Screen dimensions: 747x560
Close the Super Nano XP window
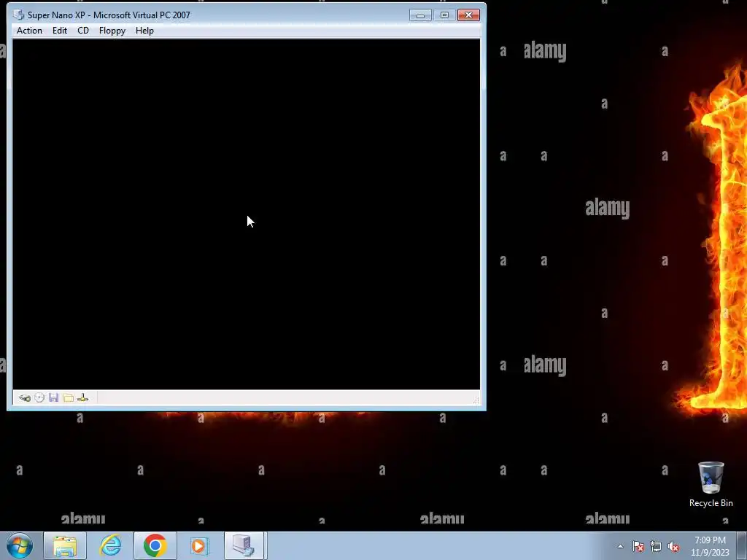tap(468, 15)
